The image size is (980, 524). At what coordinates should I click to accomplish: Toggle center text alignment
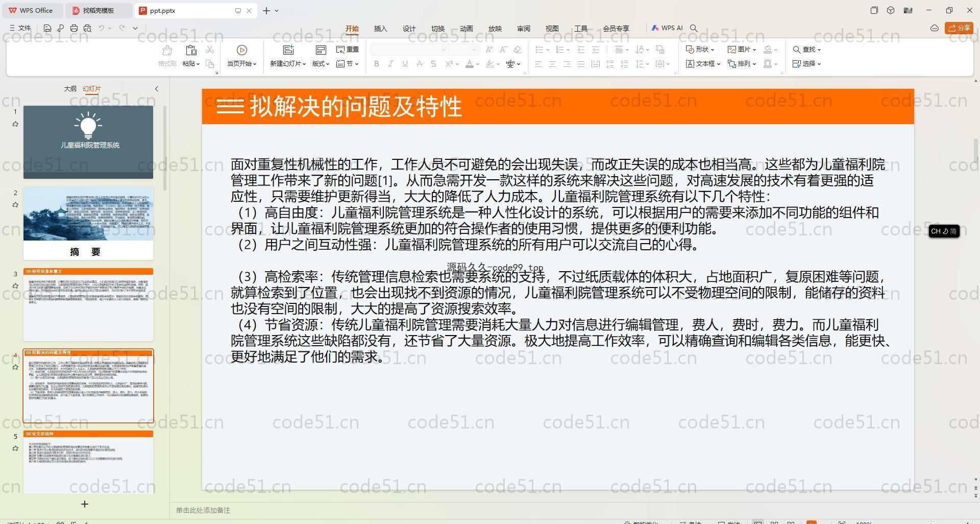[552, 64]
